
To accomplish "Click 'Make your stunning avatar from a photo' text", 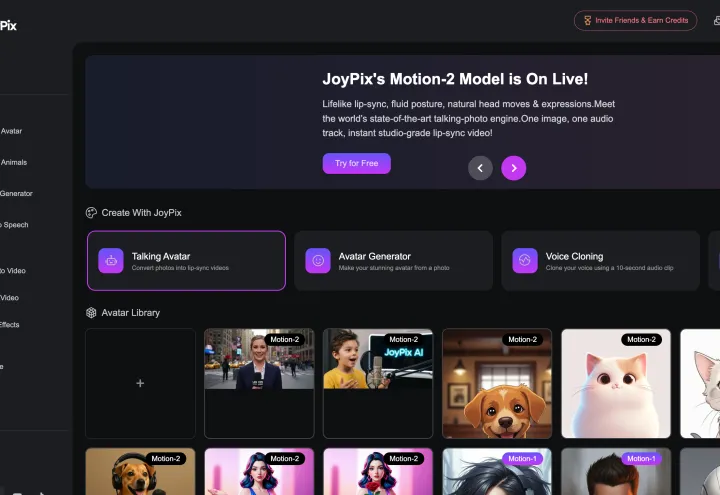I will pos(394,268).
